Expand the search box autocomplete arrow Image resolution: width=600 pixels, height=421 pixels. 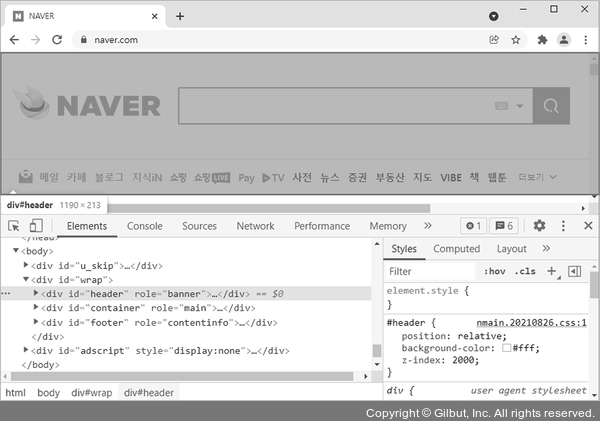tap(520, 106)
